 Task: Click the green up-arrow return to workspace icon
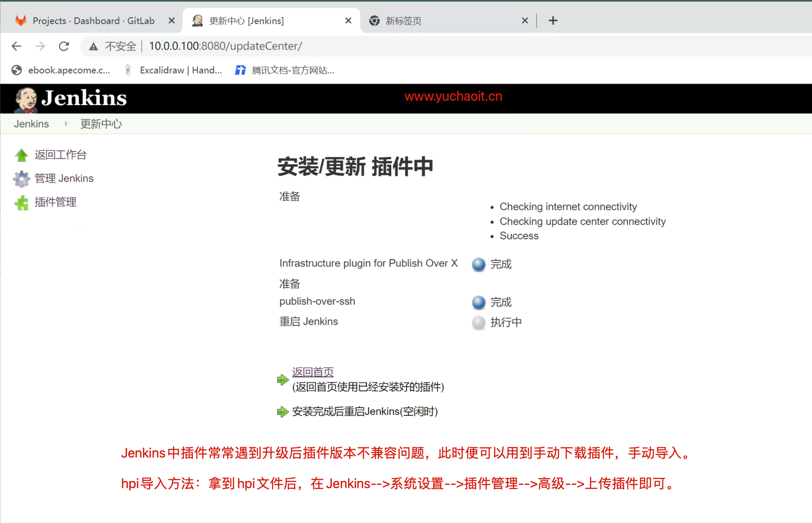pyautogui.click(x=21, y=155)
